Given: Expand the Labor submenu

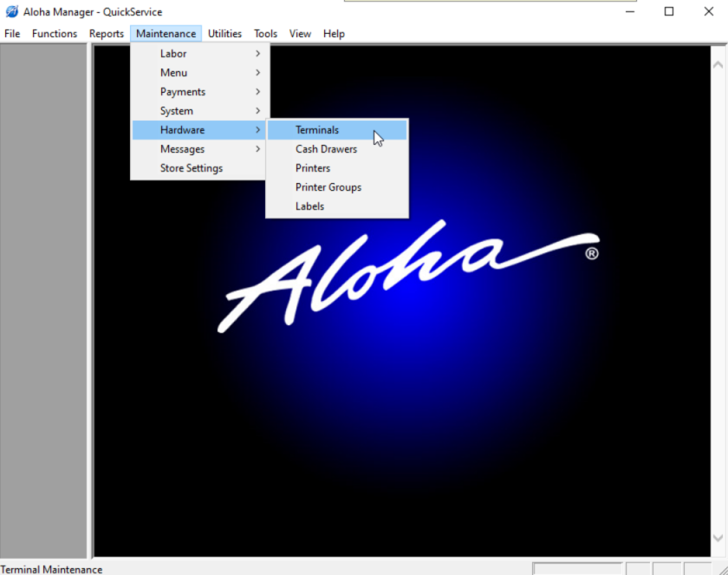Looking at the screenshot, I should coord(198,54).
